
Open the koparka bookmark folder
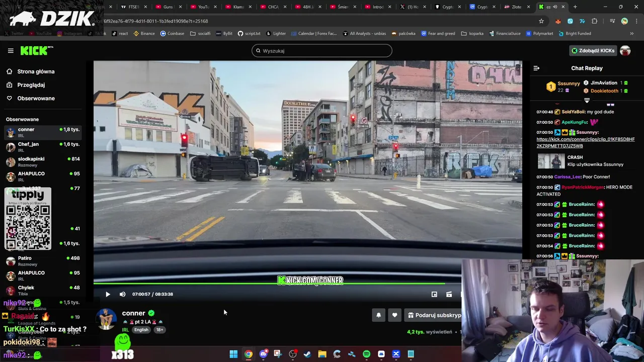(x=472, y=34)
